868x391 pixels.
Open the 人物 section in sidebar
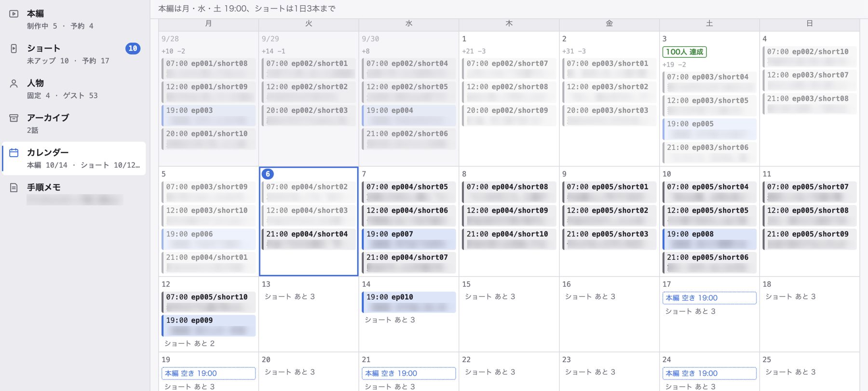click(74, 89)
